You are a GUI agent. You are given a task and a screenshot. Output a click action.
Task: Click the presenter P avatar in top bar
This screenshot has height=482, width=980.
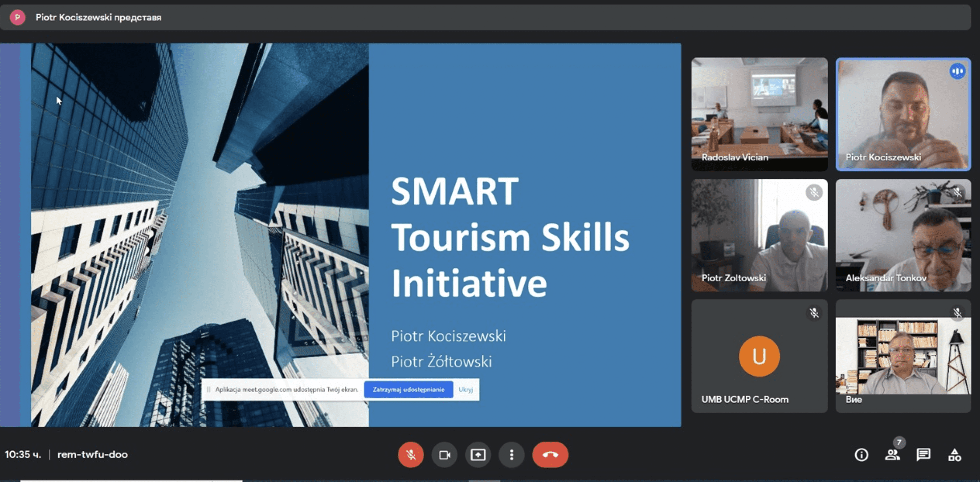coord(17,17)
